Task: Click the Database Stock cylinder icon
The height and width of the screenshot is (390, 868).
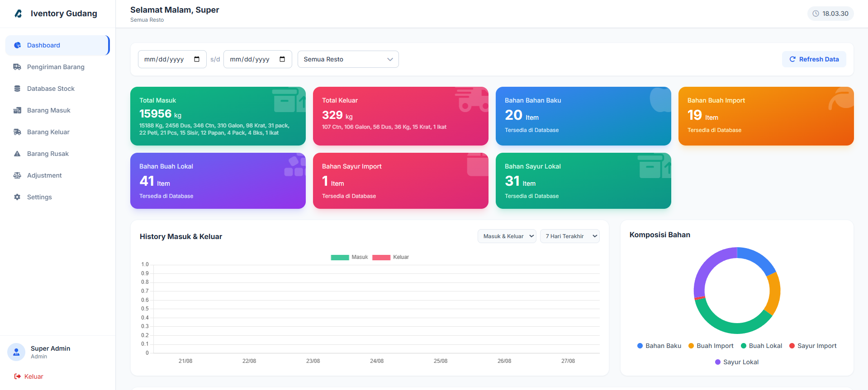Action: tap(17, 89)
